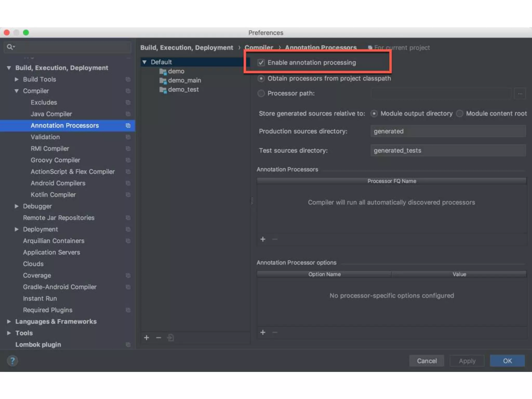Click the help question mark button

12,361
